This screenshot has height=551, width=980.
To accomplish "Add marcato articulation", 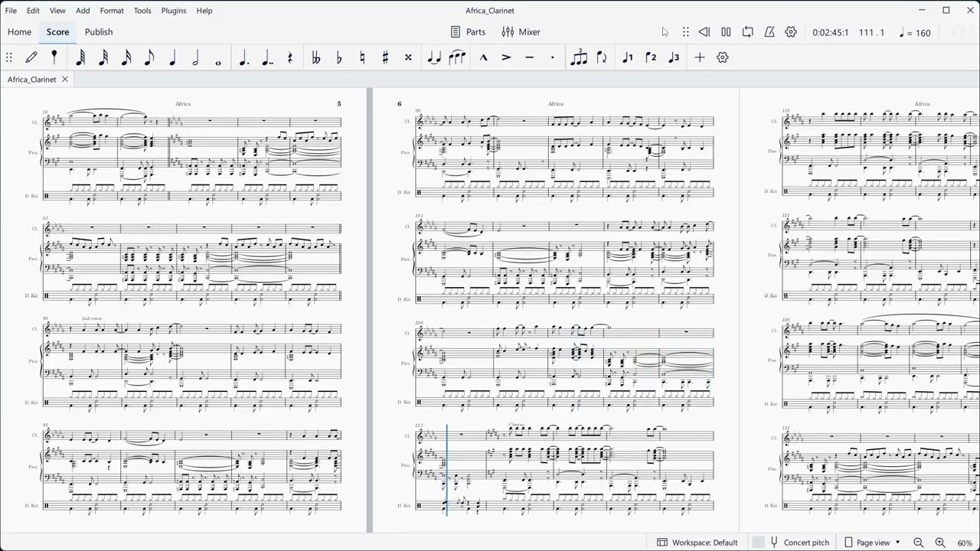I will [x=483, y=57].
